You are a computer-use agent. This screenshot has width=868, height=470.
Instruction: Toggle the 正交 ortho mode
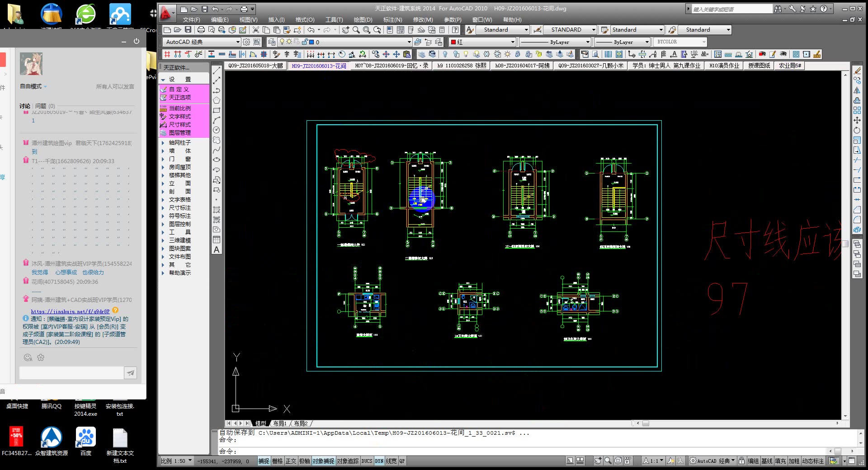pos(291,461)
